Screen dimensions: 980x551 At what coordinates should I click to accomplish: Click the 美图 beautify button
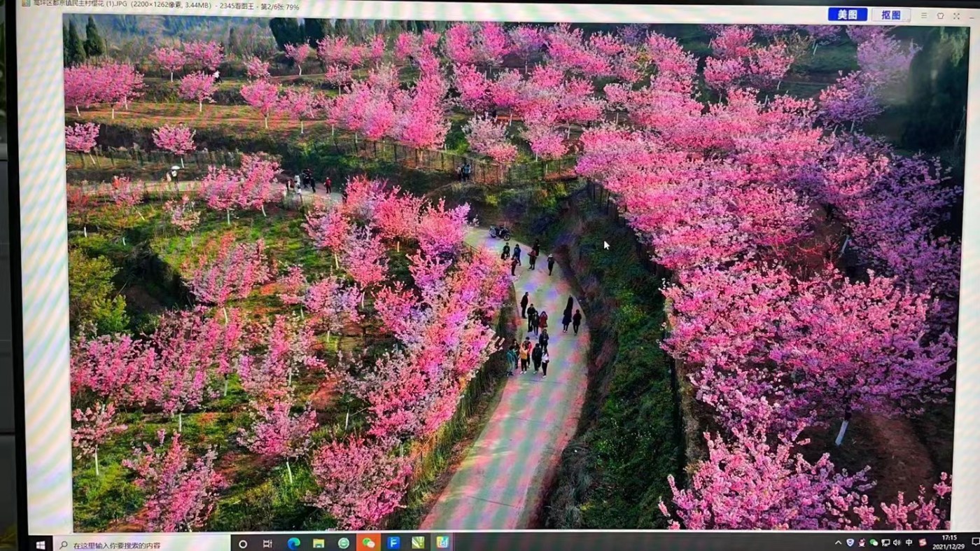[847, 15]
